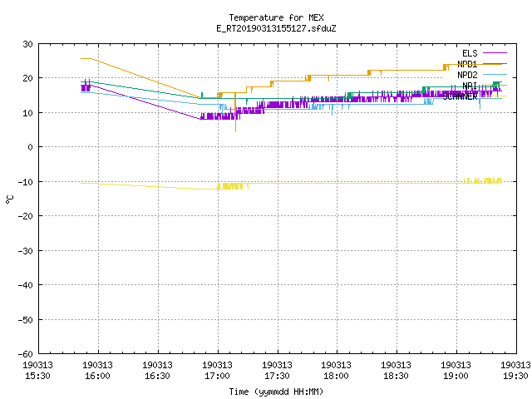
Task: Click the orange curve start near 25 degrees
Action: point(86,59)
